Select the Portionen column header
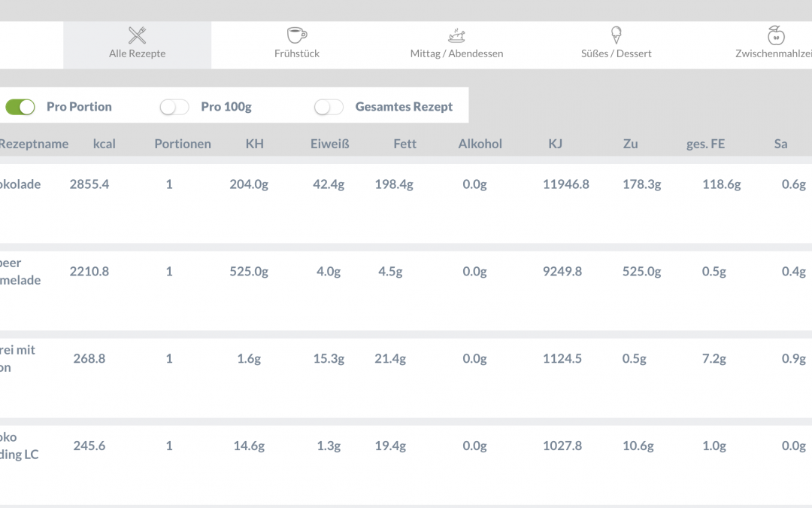Screen dimensions: 812x508 coord(183,144)
